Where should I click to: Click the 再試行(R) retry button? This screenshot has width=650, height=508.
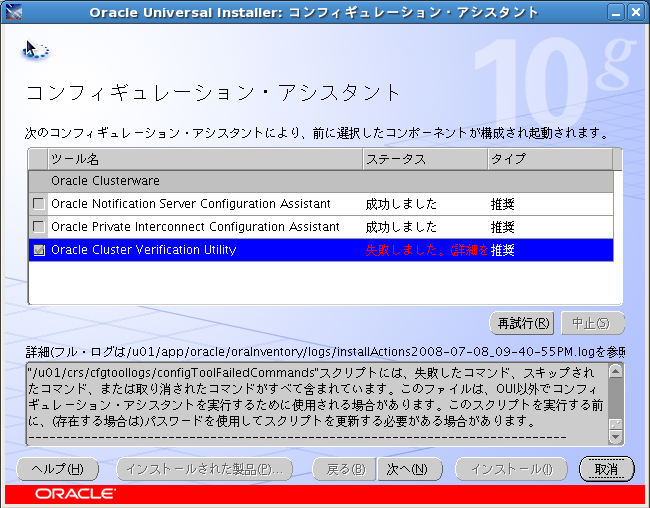(x=522, y=323)
